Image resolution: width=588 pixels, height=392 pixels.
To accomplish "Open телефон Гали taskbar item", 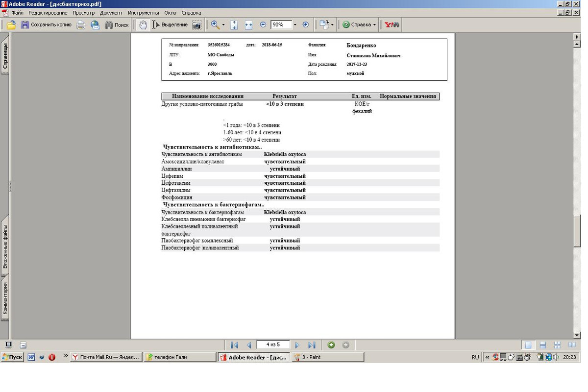I will 180,357.
